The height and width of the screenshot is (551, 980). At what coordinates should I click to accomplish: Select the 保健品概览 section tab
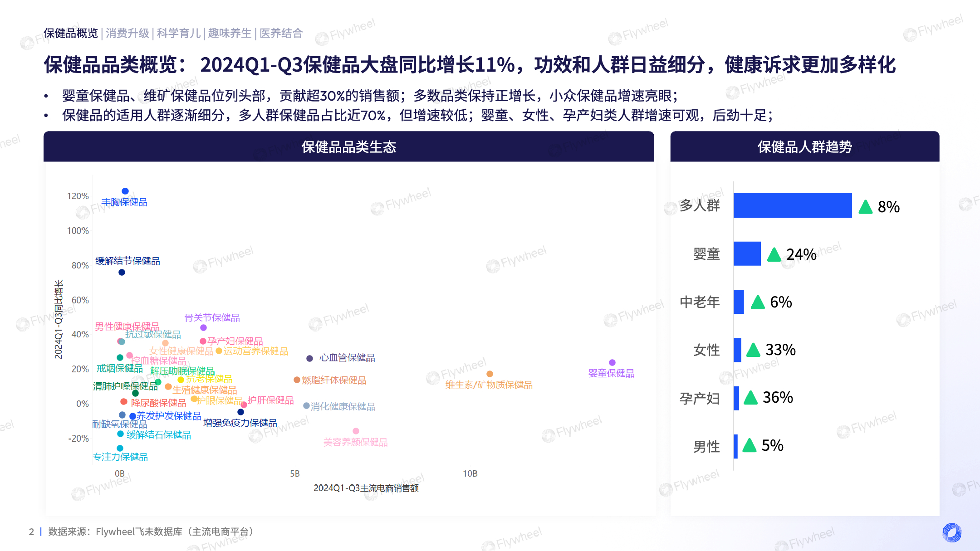coord(71,33)
